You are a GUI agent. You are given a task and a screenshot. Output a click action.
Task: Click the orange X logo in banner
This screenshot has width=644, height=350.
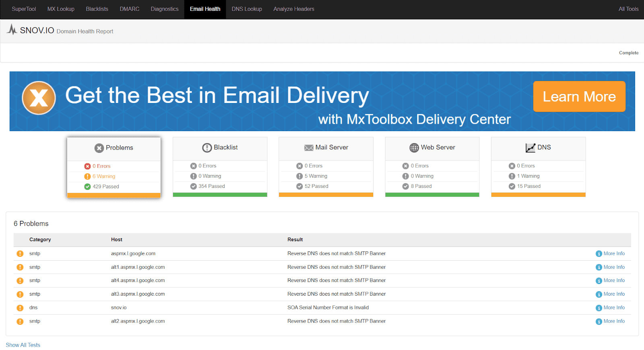pos(39,98)
